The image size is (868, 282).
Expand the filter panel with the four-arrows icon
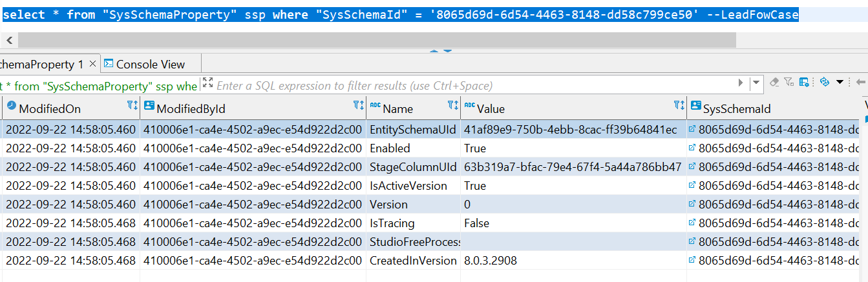coord(207,83)
